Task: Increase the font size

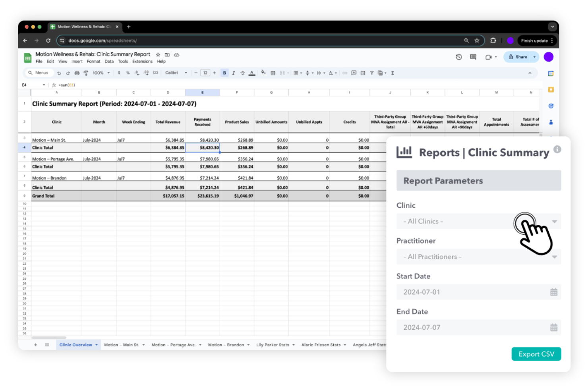Action: [x=215, y=73]
